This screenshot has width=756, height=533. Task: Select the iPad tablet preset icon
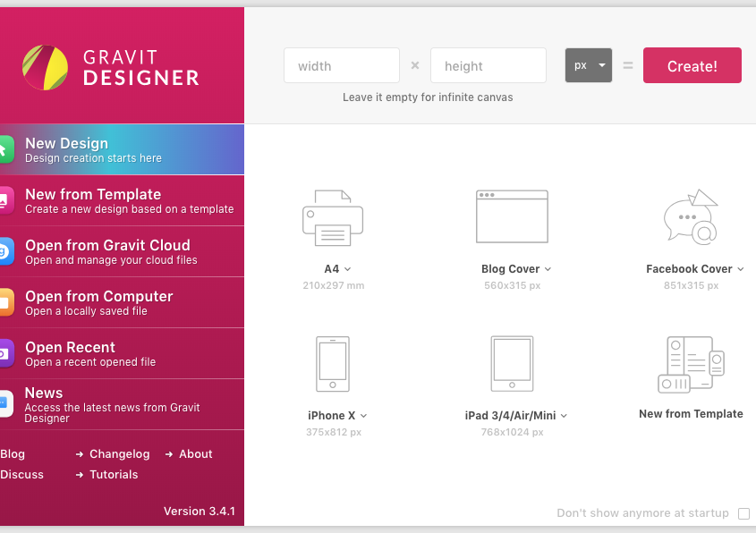pos(512,364)
